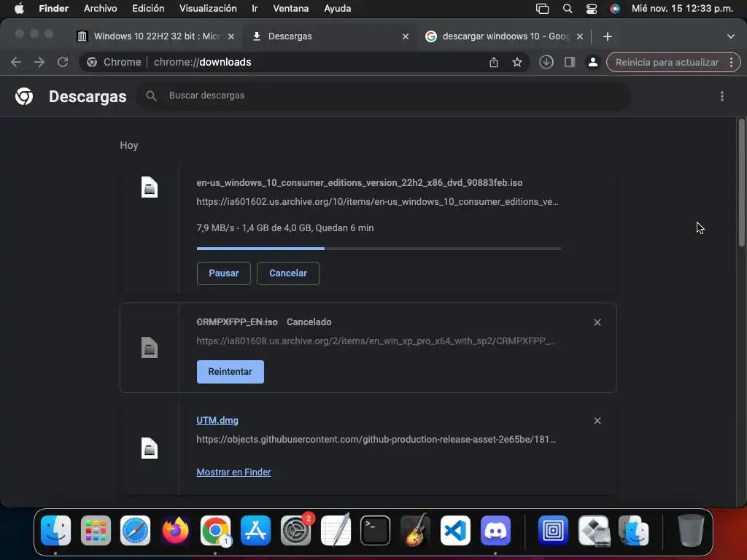Open the Edición menu
The width and height of the screenshot is (747, 560).
coord(148,9)
